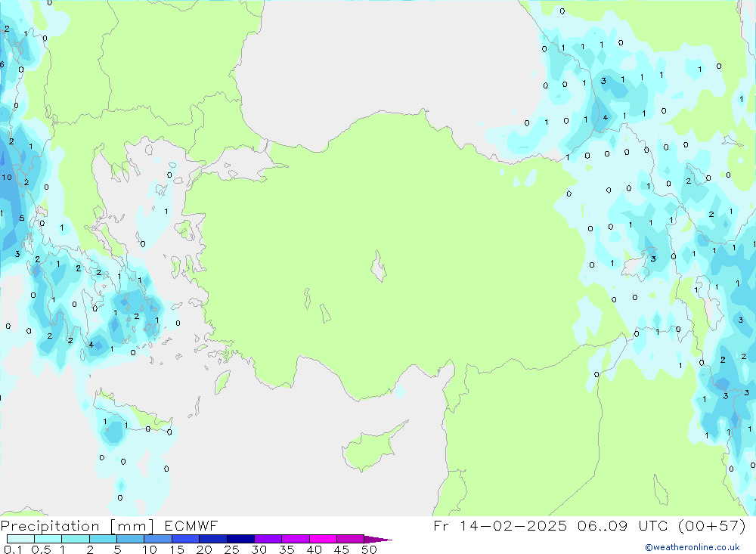Click the "6" precipitation value on the map
This screenshot has width=756, height=554.
[2, 64]
